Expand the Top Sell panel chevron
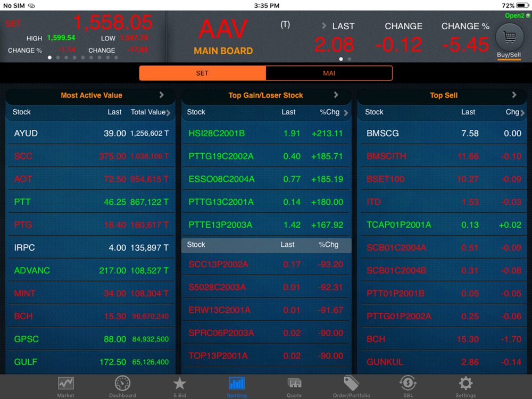This screenshot has height=399, width=532. click(x=514, y=95)
